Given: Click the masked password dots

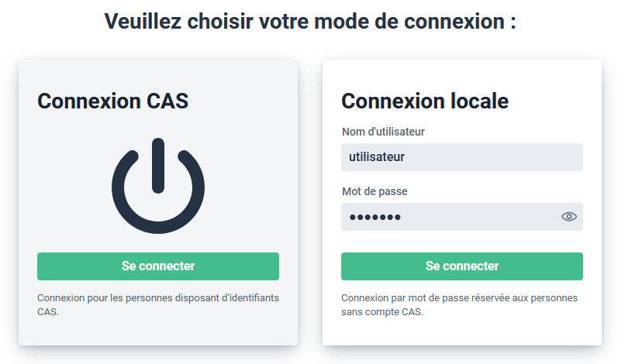Looking at the screenshot, I should [375, 218].
